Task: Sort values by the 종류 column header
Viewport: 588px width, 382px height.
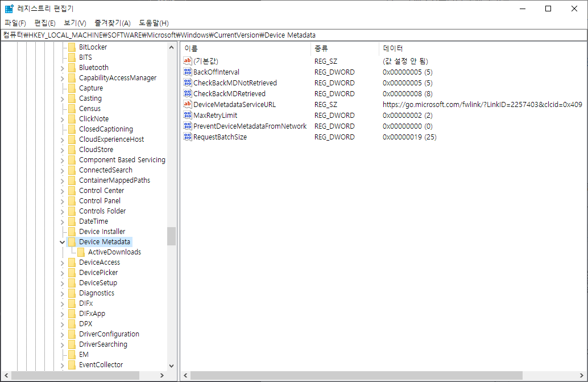Action: (345, 48)
